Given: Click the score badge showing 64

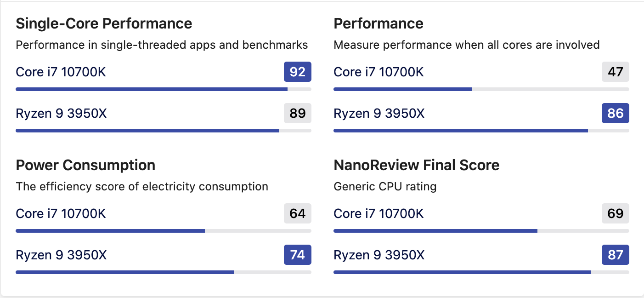Looking at the screenshot, I should click(297, 213).
